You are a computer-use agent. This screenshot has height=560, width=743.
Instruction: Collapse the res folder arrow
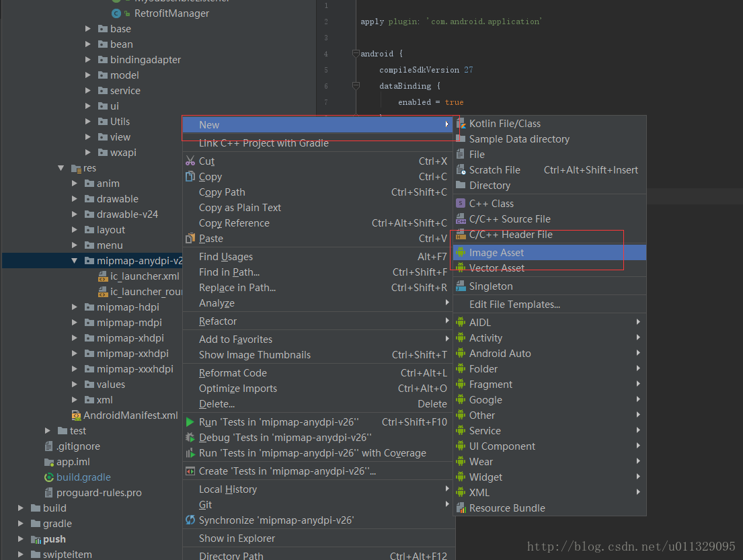[61, 168]
